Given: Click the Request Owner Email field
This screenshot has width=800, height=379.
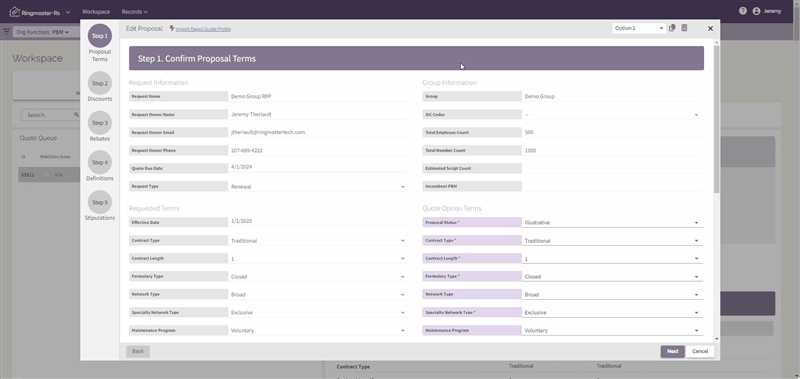Looking at the screenshot, I should (318, 132).
